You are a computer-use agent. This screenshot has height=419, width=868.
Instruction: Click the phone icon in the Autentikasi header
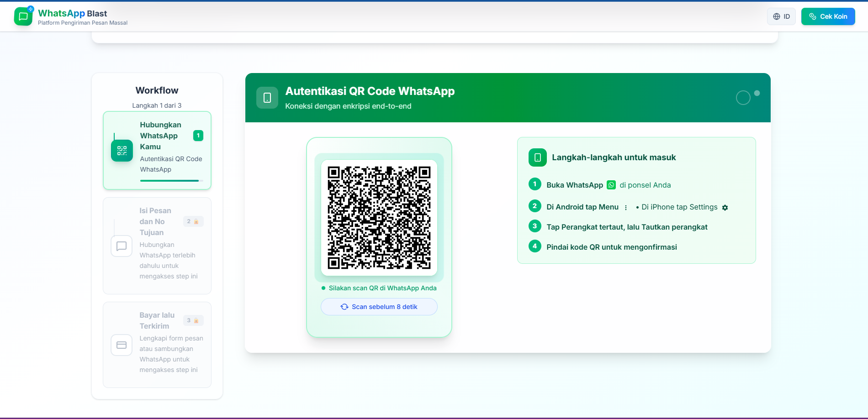pos(267,98)
